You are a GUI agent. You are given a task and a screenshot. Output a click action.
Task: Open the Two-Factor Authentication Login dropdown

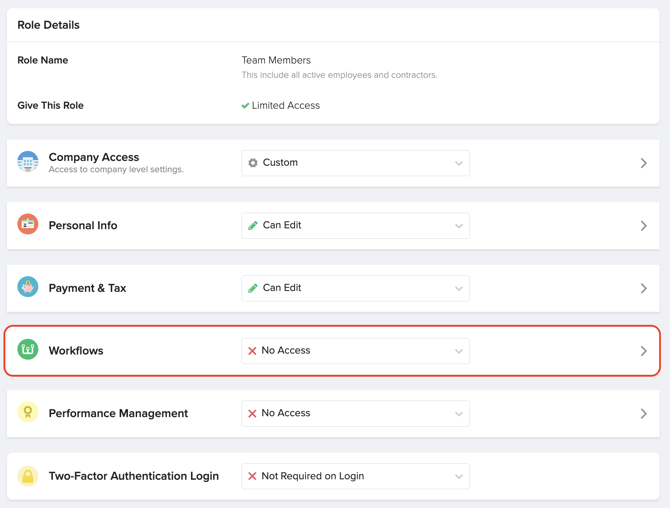point(356,476)
